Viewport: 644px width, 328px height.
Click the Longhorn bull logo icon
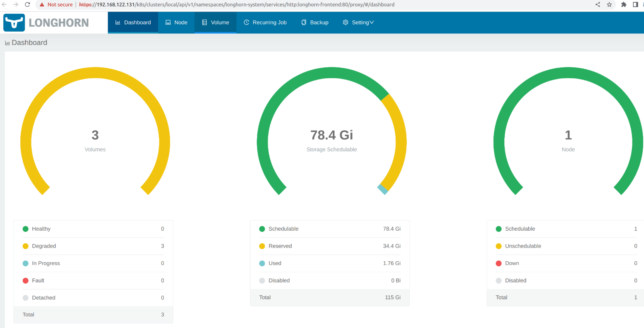tap(14, 23)
